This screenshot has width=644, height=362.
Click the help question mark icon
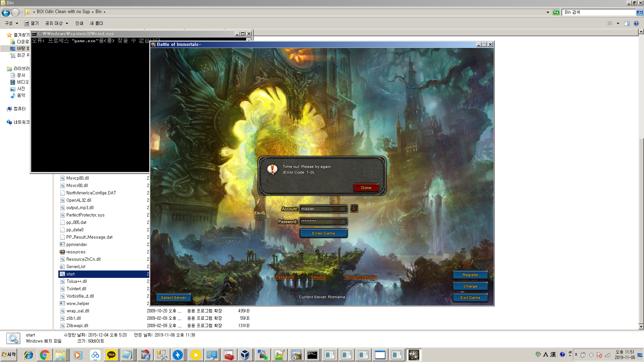tap(636, 23)
